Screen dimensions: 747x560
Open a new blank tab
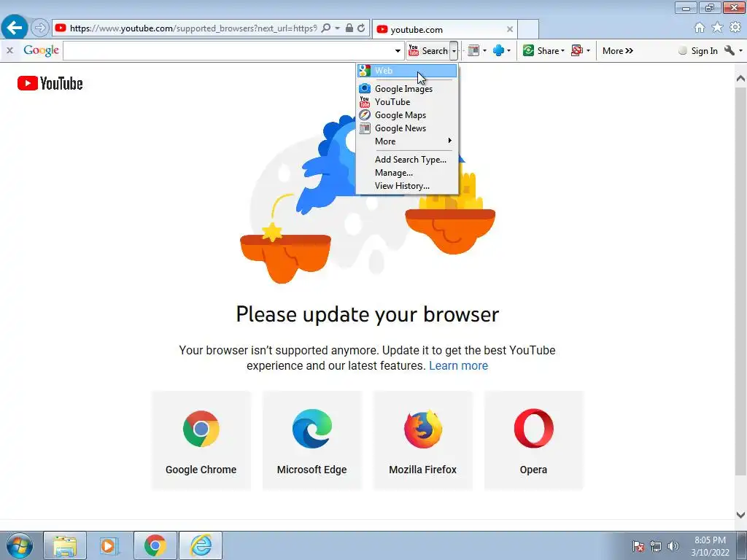click(x=528, y=29)
